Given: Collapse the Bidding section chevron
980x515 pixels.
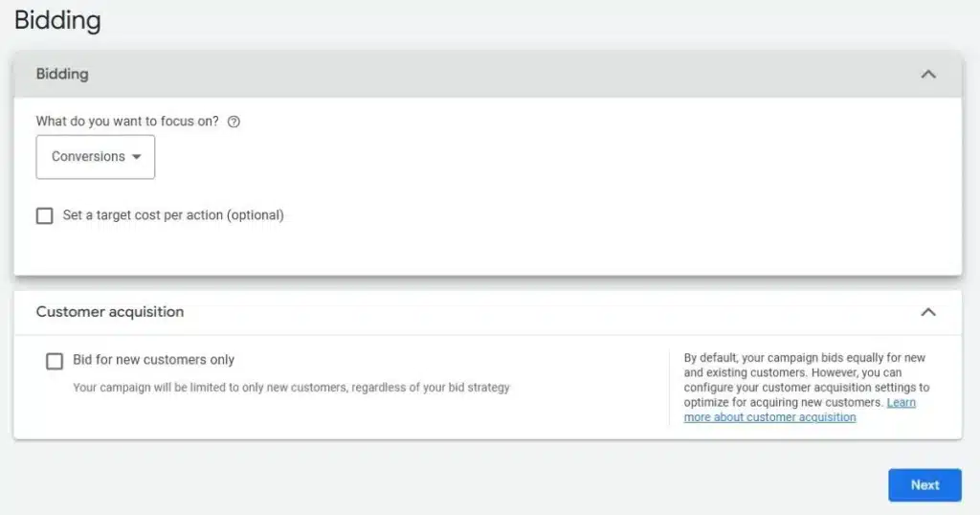Looking at the screenshot, I should point(927,74).
